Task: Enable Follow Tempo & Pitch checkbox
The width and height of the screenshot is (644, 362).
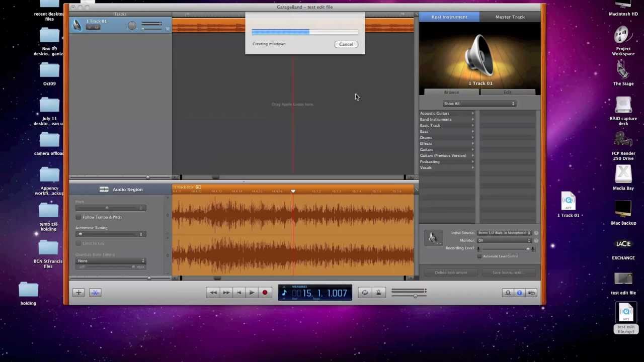Action: click(78, 217)
